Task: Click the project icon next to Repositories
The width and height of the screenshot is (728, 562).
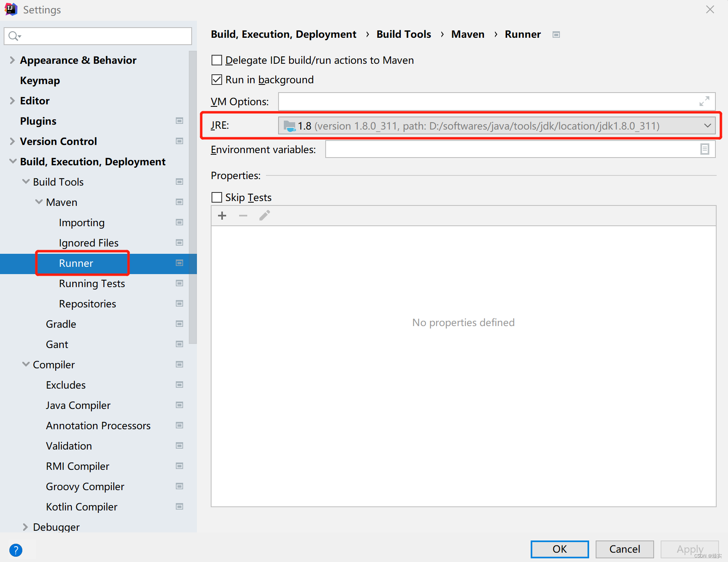Action: pyautogui.click(x=179, y=304)
